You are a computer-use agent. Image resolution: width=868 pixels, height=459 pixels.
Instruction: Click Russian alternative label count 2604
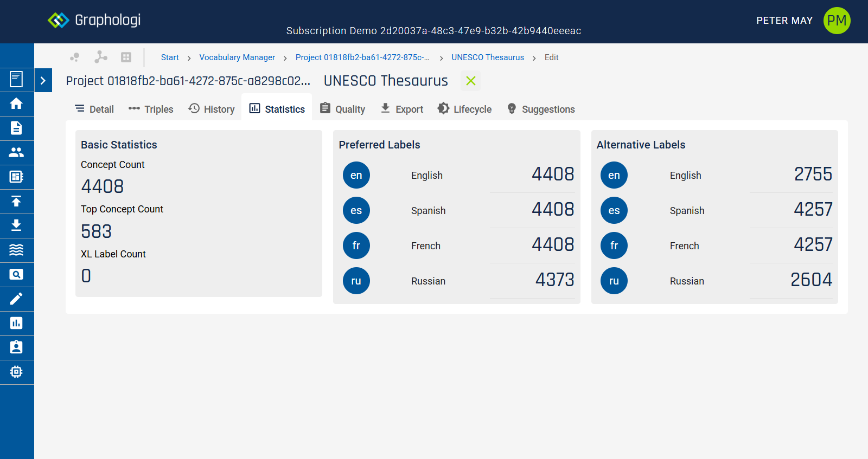coord(811,280)
